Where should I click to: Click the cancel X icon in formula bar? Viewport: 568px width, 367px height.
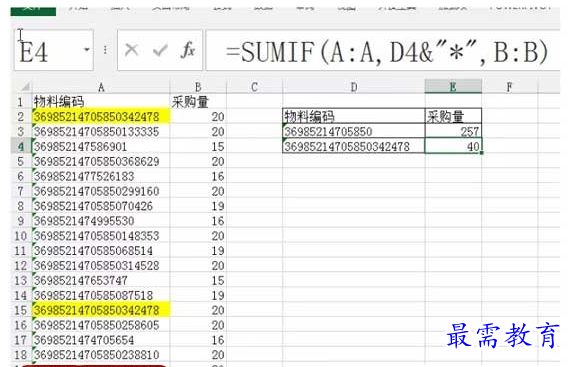point(131,50)
